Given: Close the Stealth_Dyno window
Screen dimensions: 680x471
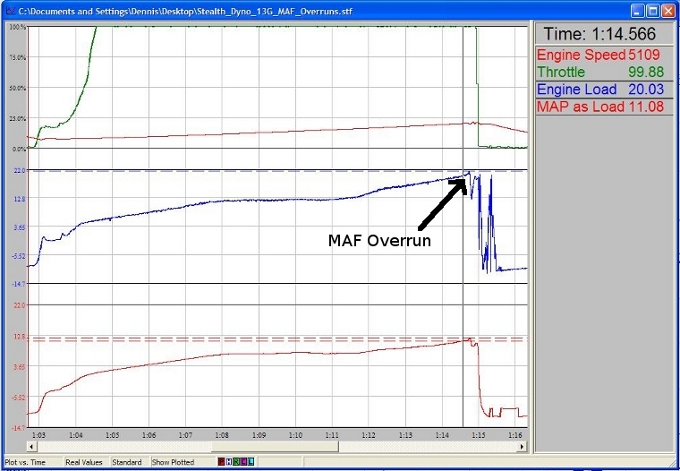Looking at the screenshot, I should (668, 11).
